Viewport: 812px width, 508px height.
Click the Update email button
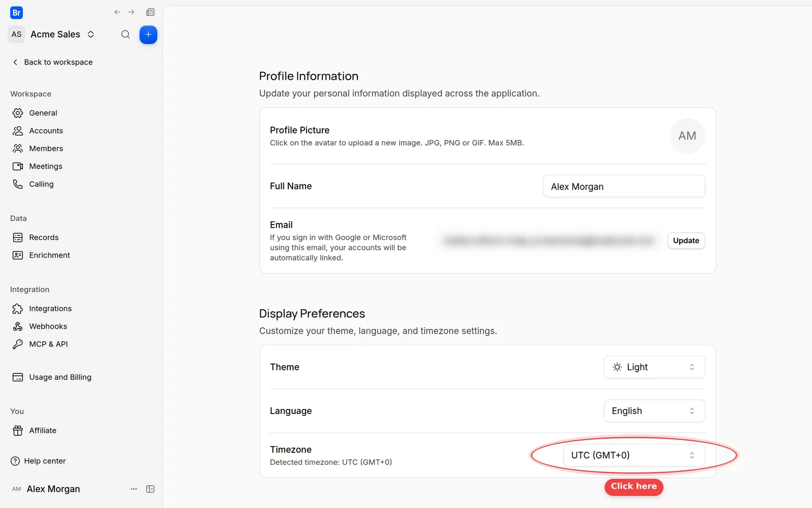click(x=686, y=241)
